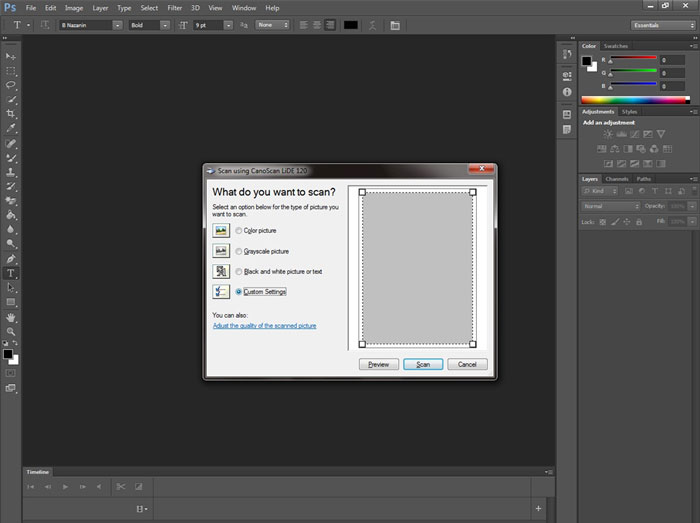Toggle lock all in Layers panel
This screenshot has width=700, height=523.
pos(639,222)
